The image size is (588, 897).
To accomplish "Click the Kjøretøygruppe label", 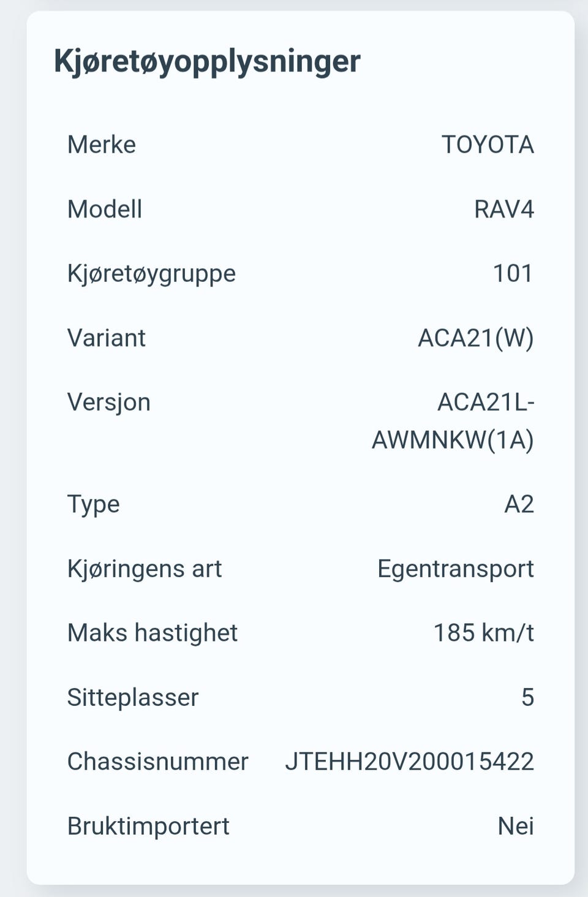I will tap(151, 273).
